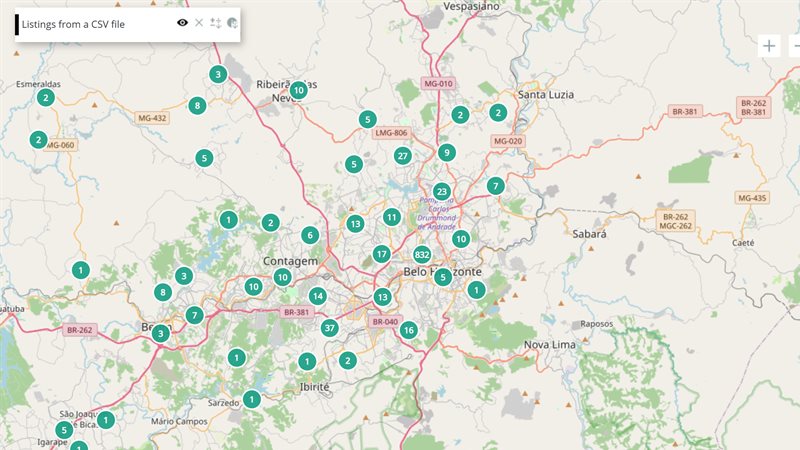Select the 'Listings from a CSV file' layer name

[x=73, y=24]
